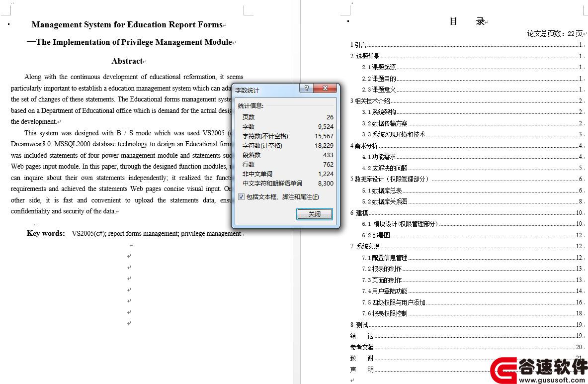Go to contents entry 1 引言
Screen dimensions: 588x384
467,45
